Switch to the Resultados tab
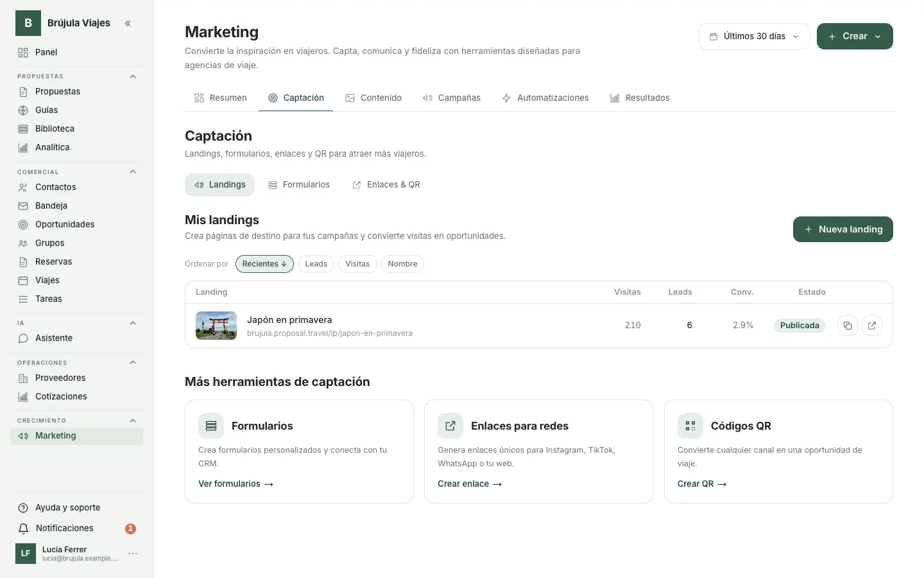Screen dimensions: 924x578 (x=640, y=98)
